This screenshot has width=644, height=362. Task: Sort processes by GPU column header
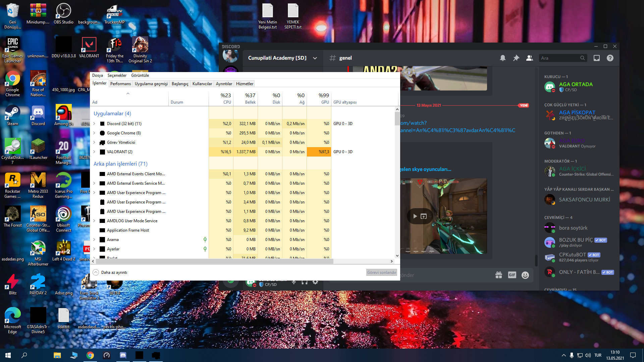[x=319, y=99]
